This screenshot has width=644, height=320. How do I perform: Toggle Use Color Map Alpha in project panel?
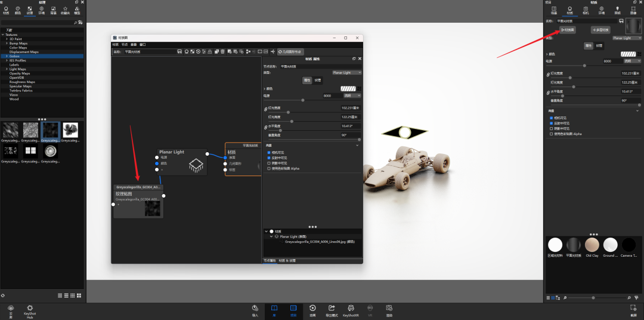(x=551, y=134)
